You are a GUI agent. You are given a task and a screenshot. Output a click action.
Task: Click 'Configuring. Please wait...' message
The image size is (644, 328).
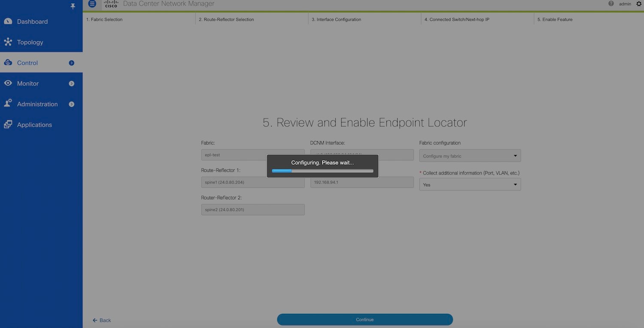click(x=322, y=162)
